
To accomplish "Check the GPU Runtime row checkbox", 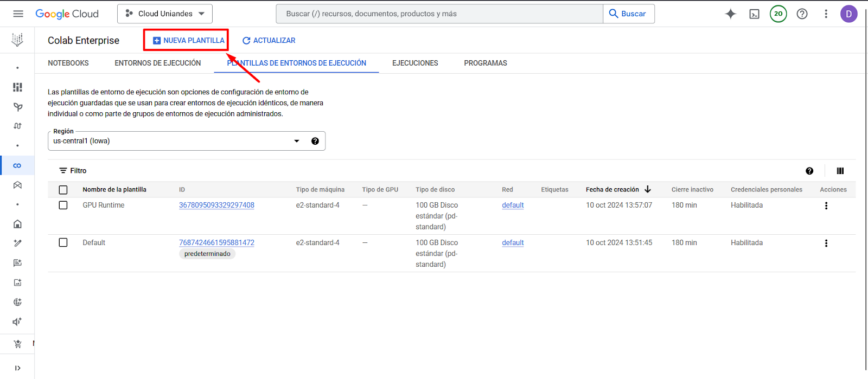I will pyautogui.click(x=63, y=205).
